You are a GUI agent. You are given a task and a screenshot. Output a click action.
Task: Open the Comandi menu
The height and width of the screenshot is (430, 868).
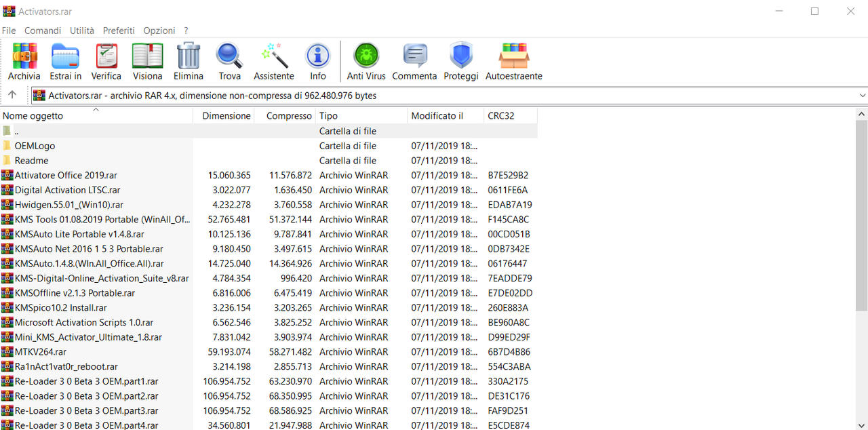43,31
